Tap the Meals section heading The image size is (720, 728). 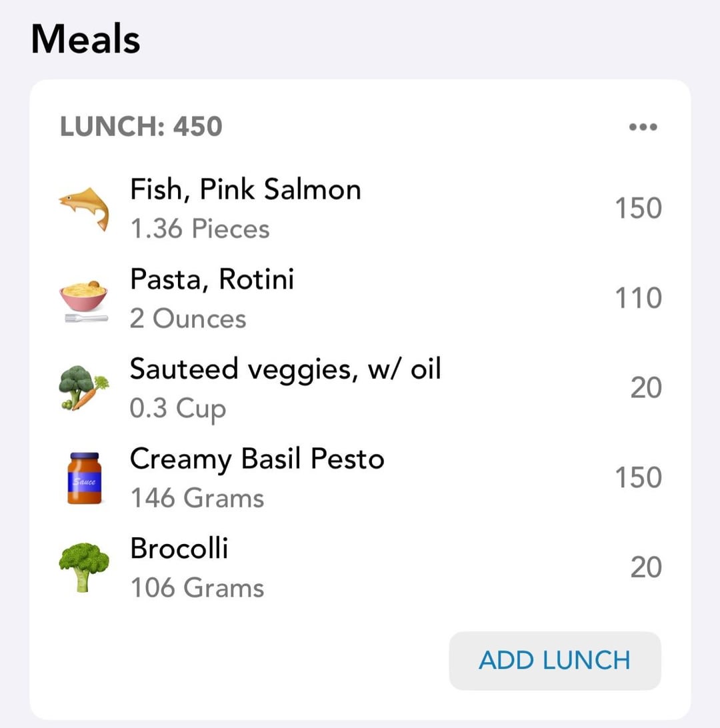(x=85, y=39)
